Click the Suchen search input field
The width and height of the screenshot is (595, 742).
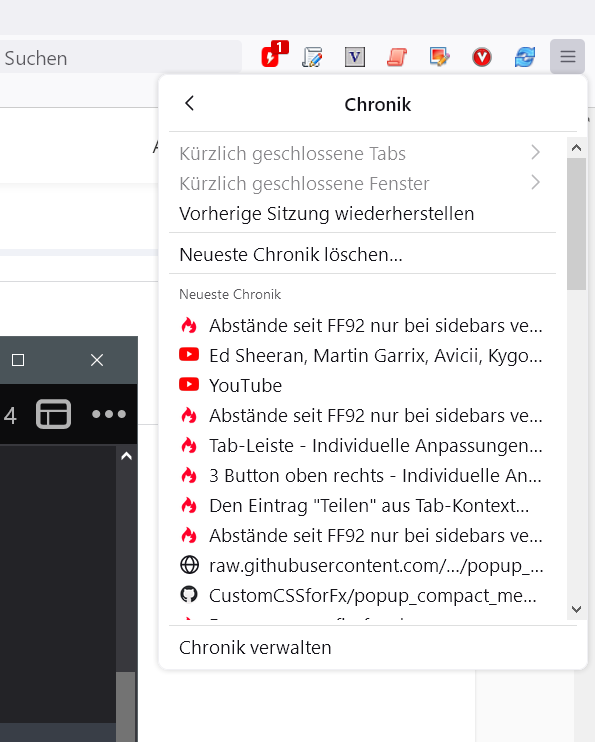(121, 58)
